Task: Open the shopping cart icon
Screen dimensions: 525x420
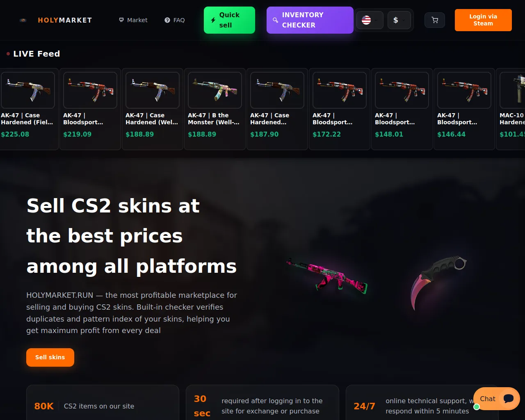Action: pyautogui.click(x=435, y=20)
